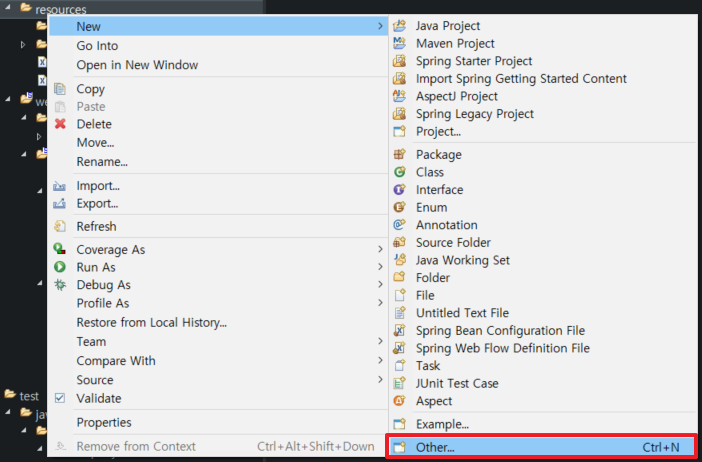
Task: Click the Coverage As icon
Action: pos(60,249)
